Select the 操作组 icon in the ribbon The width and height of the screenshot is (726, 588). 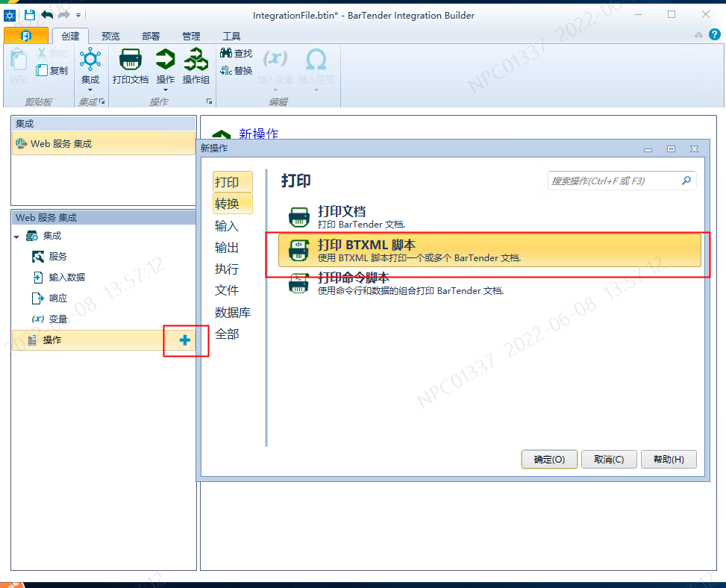(x=195, y=60)
